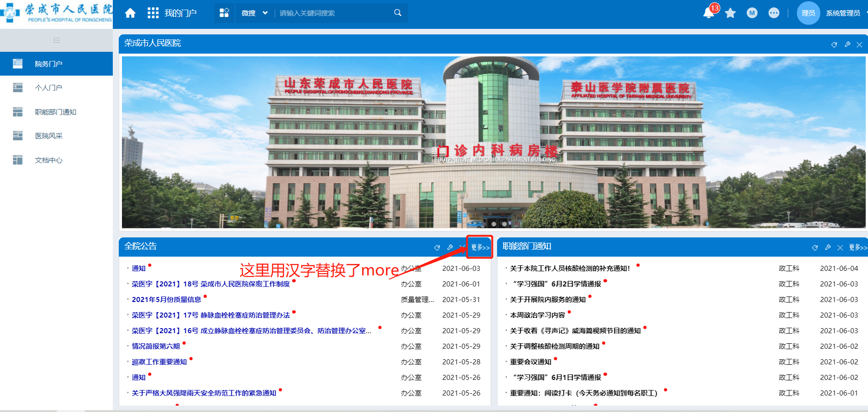Click 更多>> in the 全院公告 panel
This screenshot has height=412, width=868.
(x=480, y=247)
